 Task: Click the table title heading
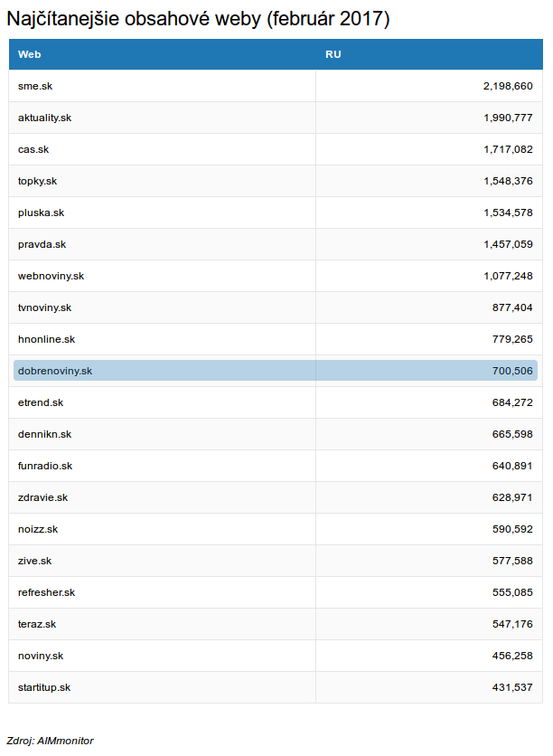(198, 18)
